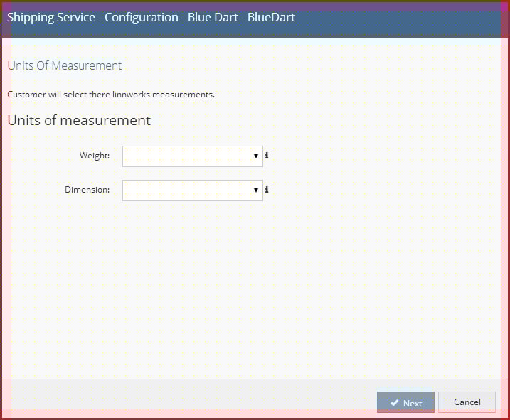This screenshot has width=510, height=420.
Task: Click the empty area below Dimension field
Action: 255,289
